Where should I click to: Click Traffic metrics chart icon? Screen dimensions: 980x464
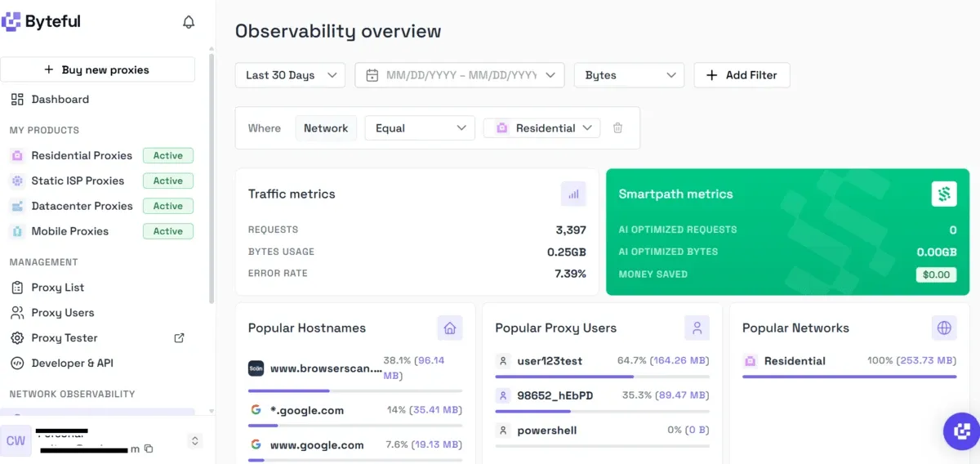pos(573,194)
